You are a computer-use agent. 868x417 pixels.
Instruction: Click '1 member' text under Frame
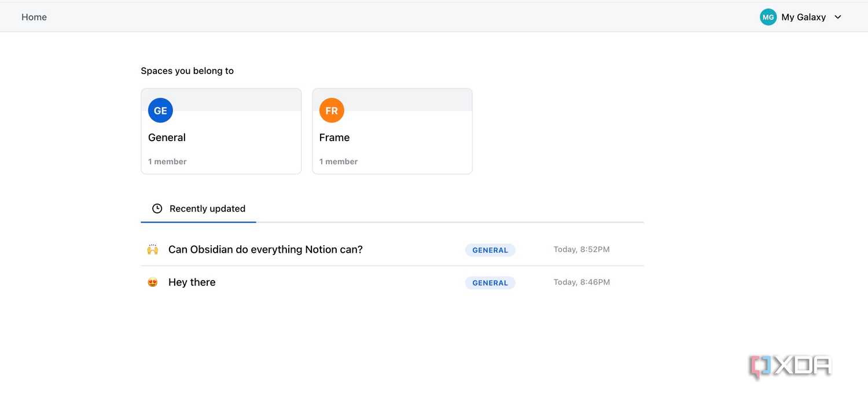[339, 162]
